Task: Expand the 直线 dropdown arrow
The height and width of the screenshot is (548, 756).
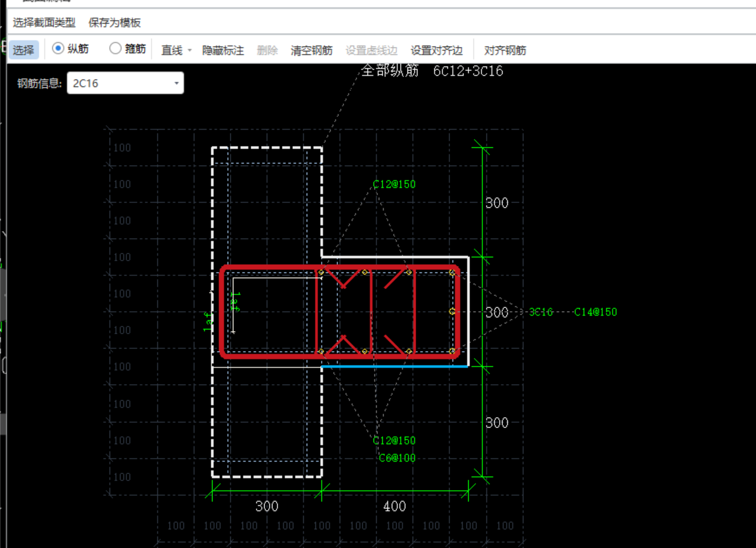Action: point(189,50)
